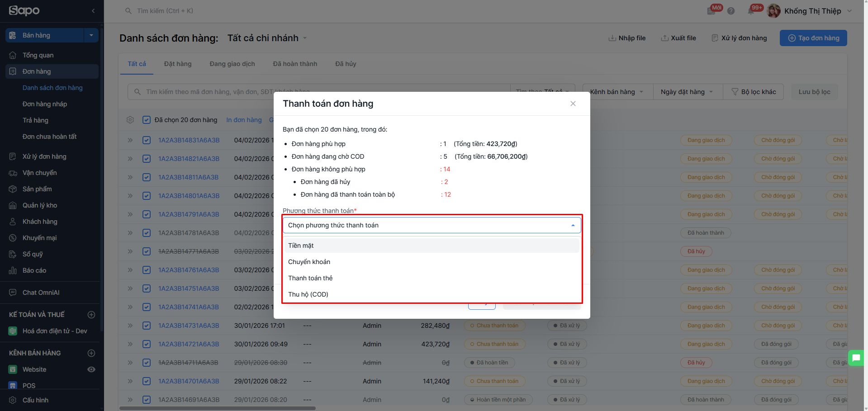Open the Tất cả chi nhánh branch dropdown

(267, 38)
